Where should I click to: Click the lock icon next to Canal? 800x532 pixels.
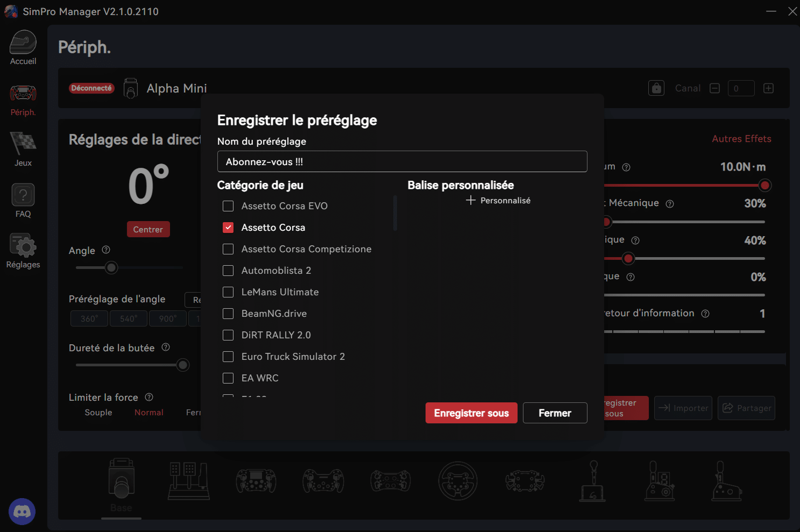[x=656, y=88]
